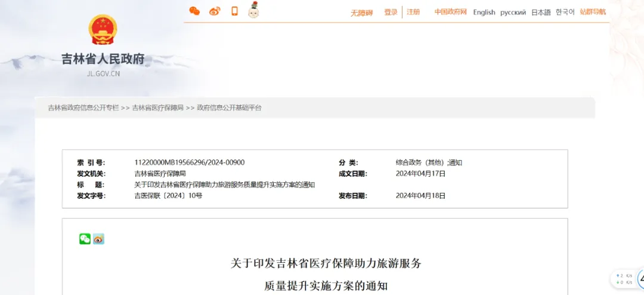This screenshot has height=295, width=644.
Task: Click the 发文机关 label
Action: tap(91, 174)
